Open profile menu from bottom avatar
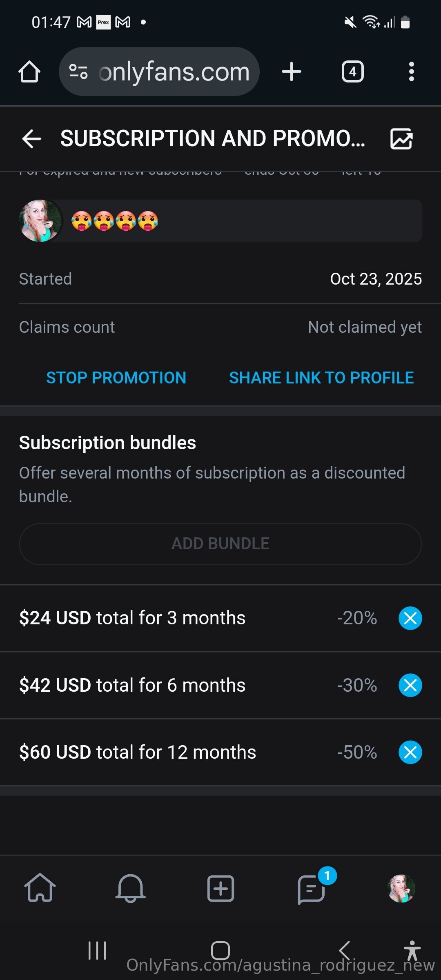This screenshot has height=980, width=441. [x=401, y=888]
